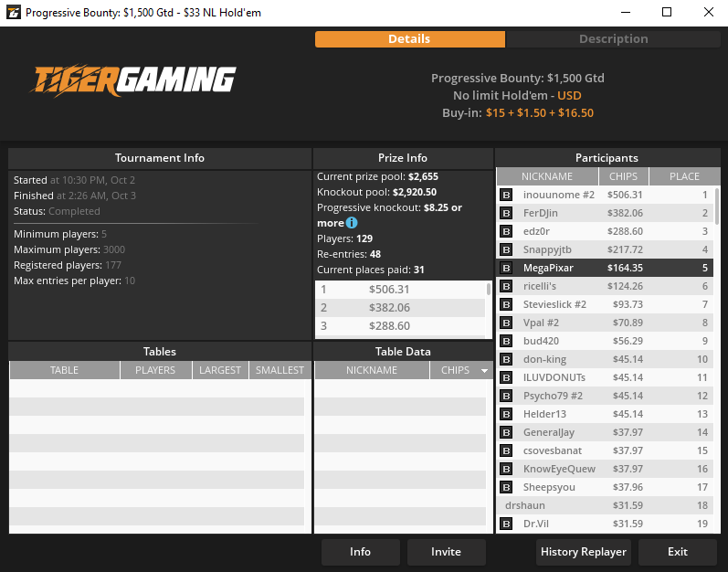Sort participants by PLACE header
728x572 pixels.
click(684, 176)
